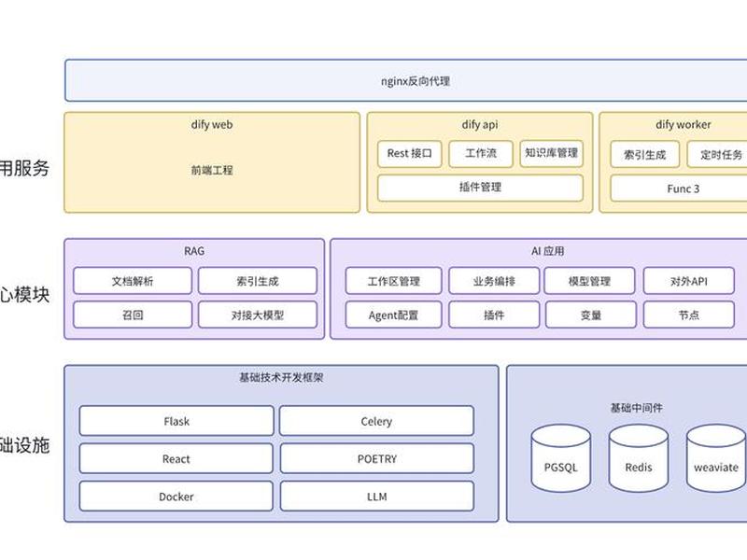Select the dify web heading
747x560 pixels.
212,125
